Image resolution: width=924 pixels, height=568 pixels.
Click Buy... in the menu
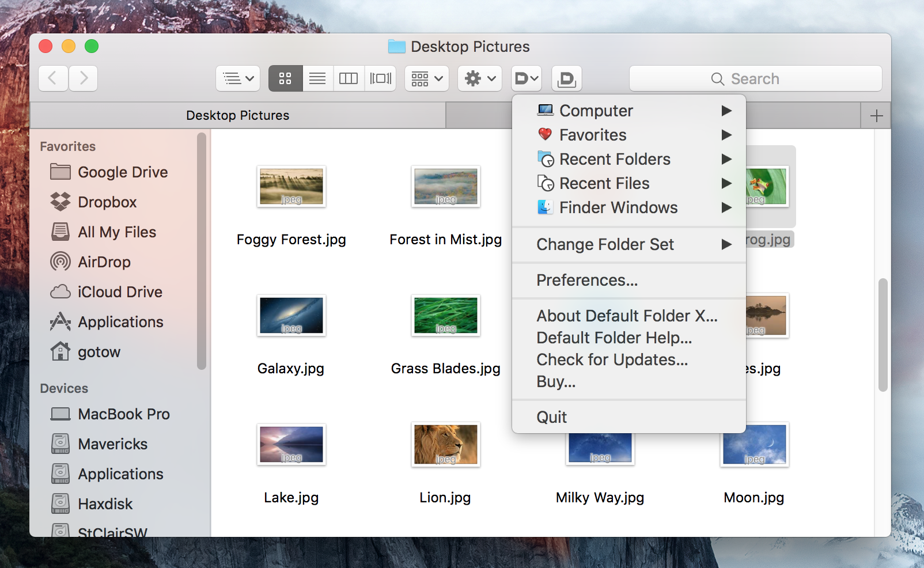click(629, 381)
